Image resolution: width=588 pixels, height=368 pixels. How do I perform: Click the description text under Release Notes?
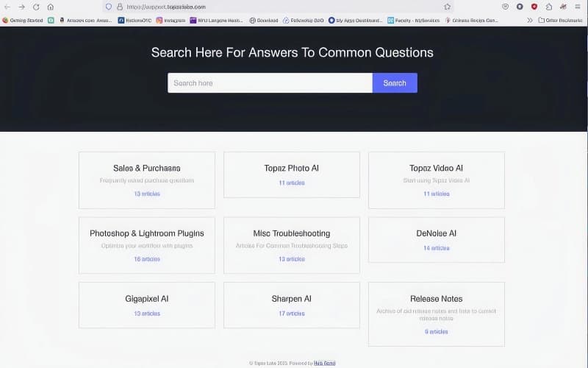[436, 315]
